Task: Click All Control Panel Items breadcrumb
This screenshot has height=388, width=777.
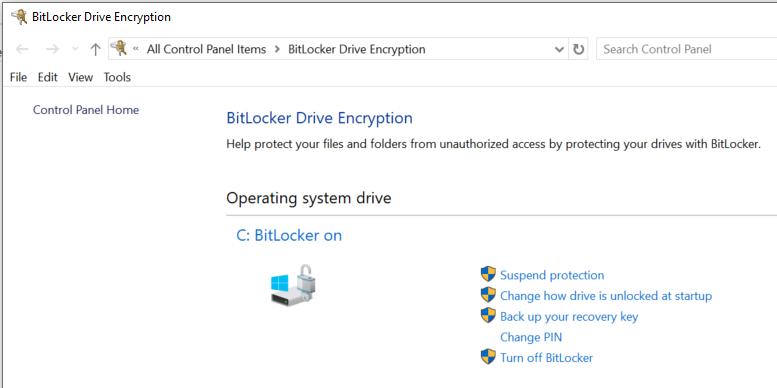Action: tap(206, 50)
